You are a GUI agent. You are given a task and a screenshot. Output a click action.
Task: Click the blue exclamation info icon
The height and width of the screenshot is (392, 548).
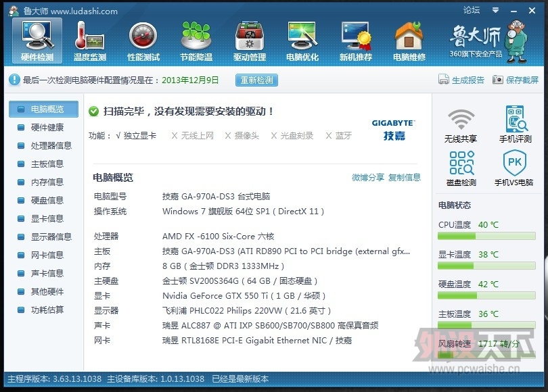[14, 80]
